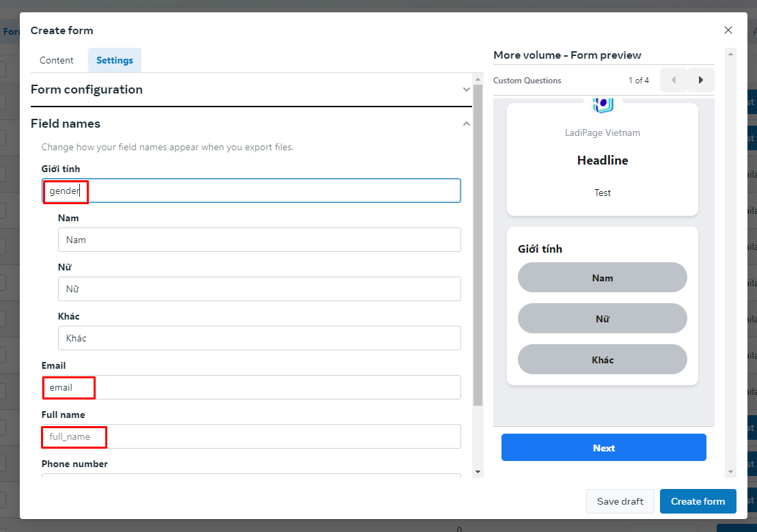Click Next in the form preview
The height and width of the screenshot is (532, 757).
(x=603, y=448)
